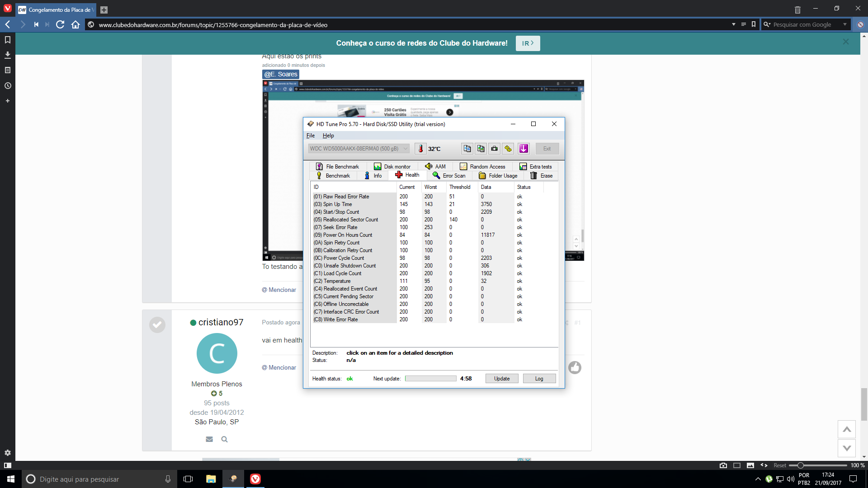Bookmark this page icon in address bar
The image size is (868, 488).
pos(754,24)
